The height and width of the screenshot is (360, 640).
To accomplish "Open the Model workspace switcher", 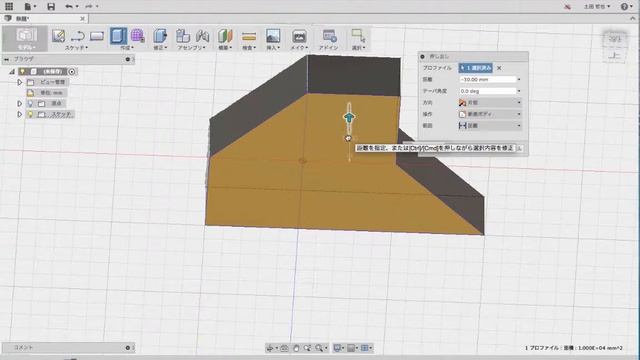I will [26, 38].
